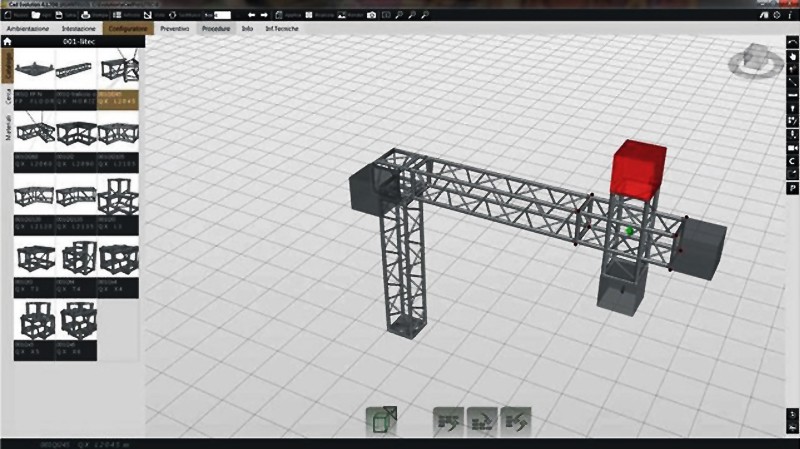Open the Procedure tab

[216, 29]
